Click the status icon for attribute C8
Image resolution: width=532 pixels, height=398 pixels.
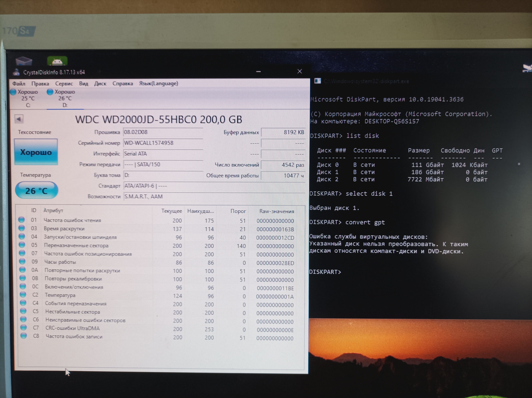click(24, 336)
